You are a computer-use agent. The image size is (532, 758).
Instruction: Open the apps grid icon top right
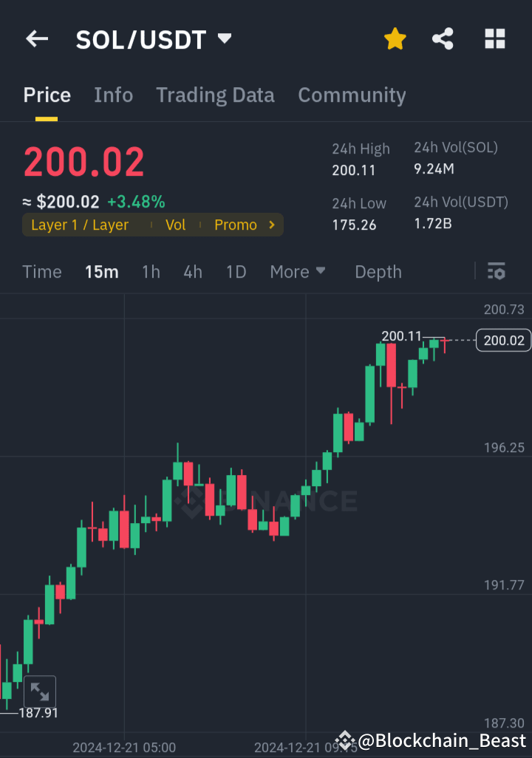[494, 39]
